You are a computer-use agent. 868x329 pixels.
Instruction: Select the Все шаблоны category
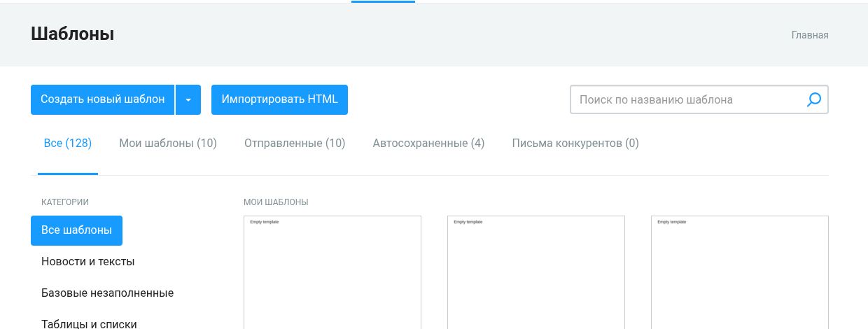pos(76,230)
